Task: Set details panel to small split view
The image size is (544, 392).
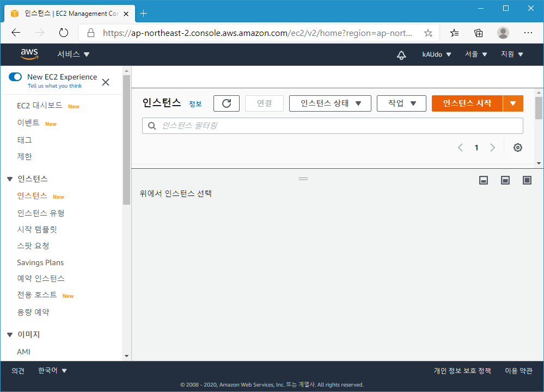Action: pyautogui.click(x=484, y=180)
